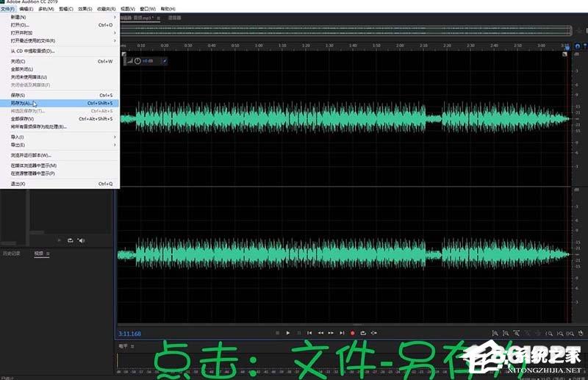Expand the 新建(N) submenu arrow
The width and height of the screenshot is (588, 380).
coord(115,17)
